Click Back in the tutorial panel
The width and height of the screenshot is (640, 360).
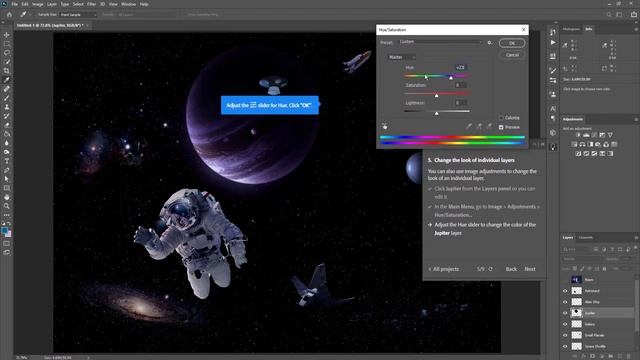(x=511, y=269)
